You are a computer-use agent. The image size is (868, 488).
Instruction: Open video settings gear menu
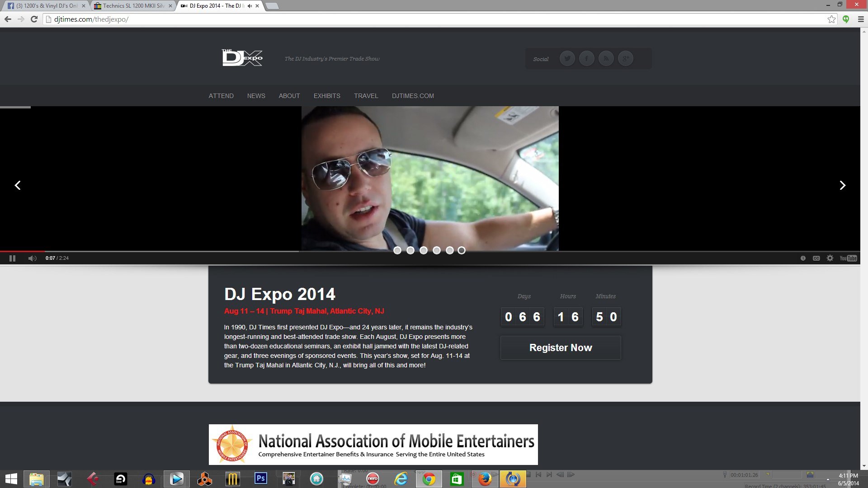830,258
